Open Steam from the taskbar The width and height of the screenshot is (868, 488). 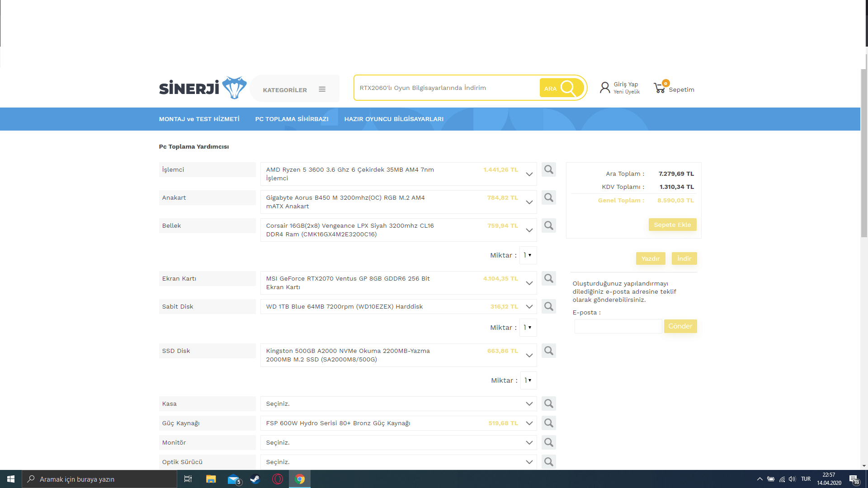tap(255, 479)
